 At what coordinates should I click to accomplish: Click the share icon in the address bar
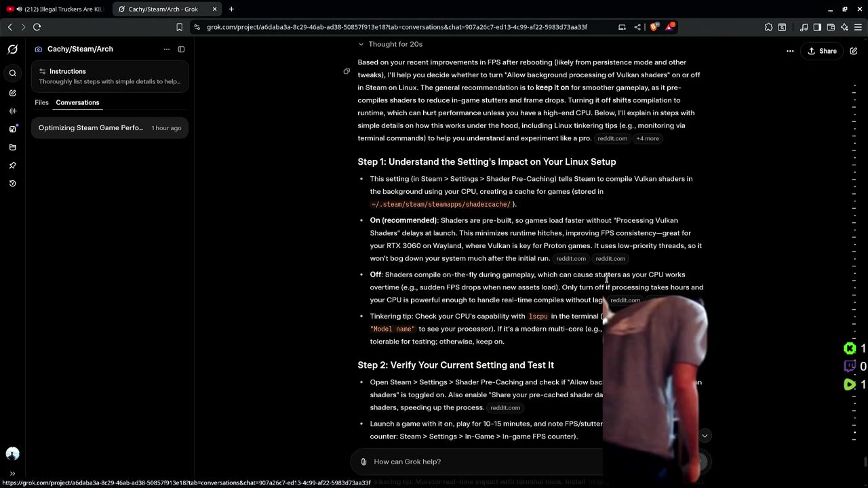637,27
